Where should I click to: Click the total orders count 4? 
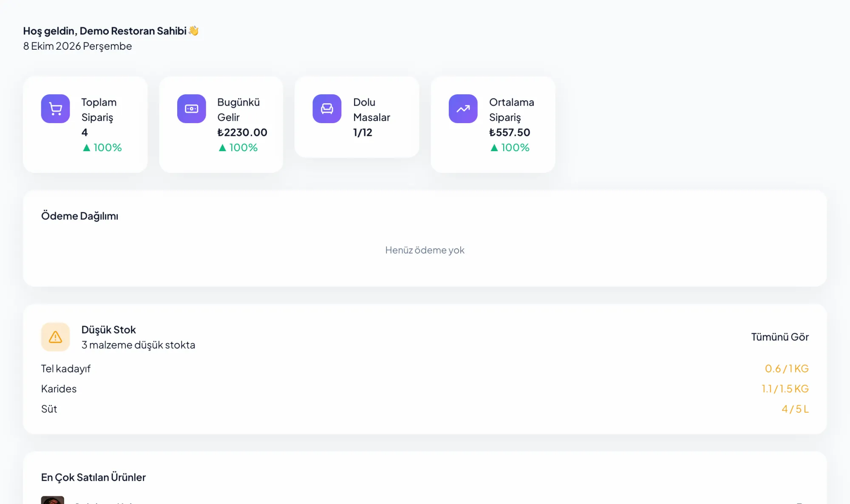[x=85, y=132]
